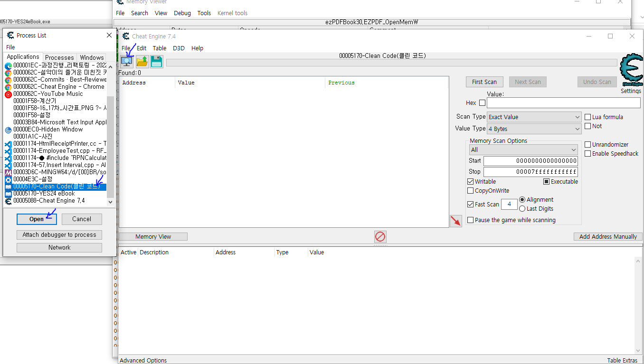
Task: Click VS Code icon beside Insert Interval.cpp
Action: point(8,165)
